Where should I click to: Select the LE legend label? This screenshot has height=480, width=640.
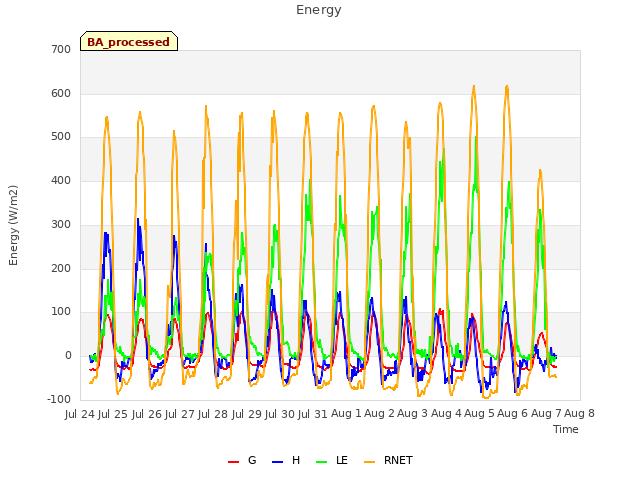tap(342, 460)
